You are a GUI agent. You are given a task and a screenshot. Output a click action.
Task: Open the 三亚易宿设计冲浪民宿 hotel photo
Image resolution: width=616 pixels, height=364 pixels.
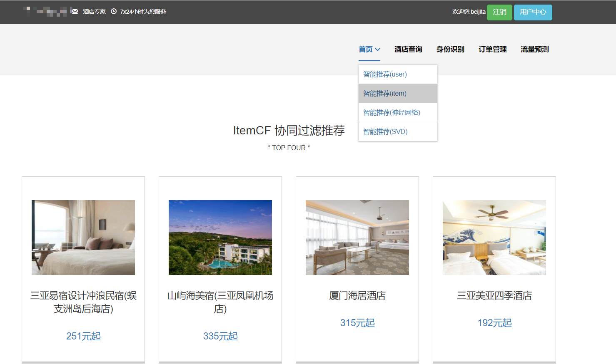(83, 237)
